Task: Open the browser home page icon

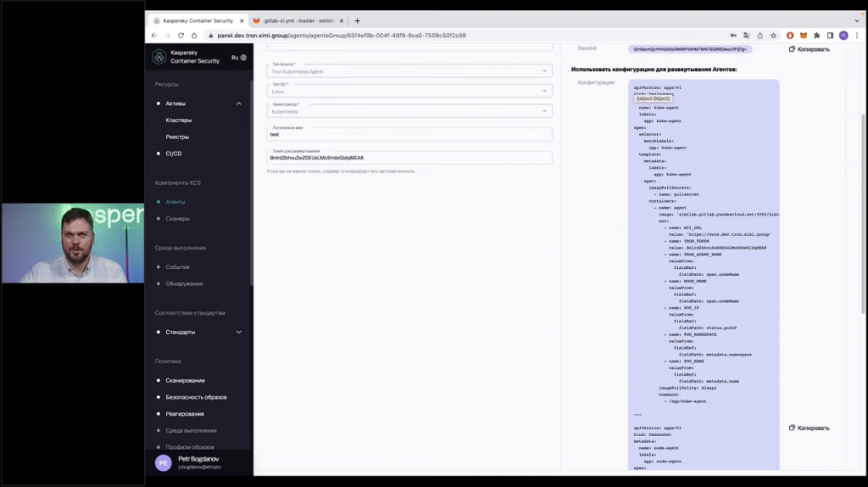Action: coord(194,36)
